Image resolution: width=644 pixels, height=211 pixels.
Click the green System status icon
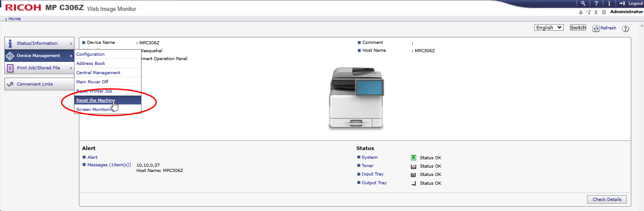(413, 157)
